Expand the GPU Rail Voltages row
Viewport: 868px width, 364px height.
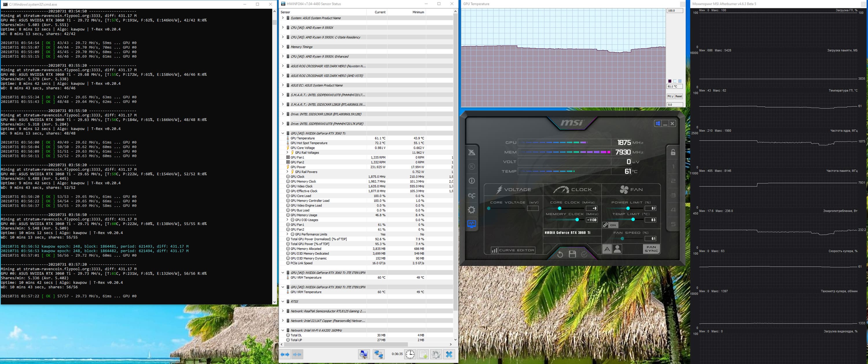pos(287,153)
